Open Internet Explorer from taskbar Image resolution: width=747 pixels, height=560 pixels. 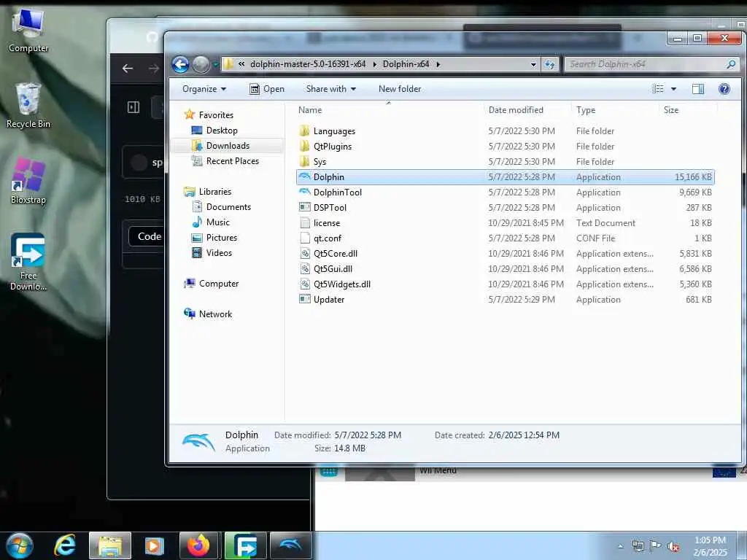[x=65, y=545]
